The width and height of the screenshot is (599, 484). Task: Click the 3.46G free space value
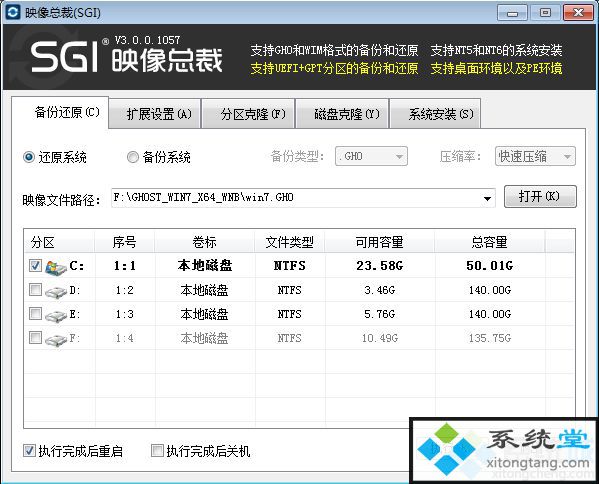click(x=380, y=290)
